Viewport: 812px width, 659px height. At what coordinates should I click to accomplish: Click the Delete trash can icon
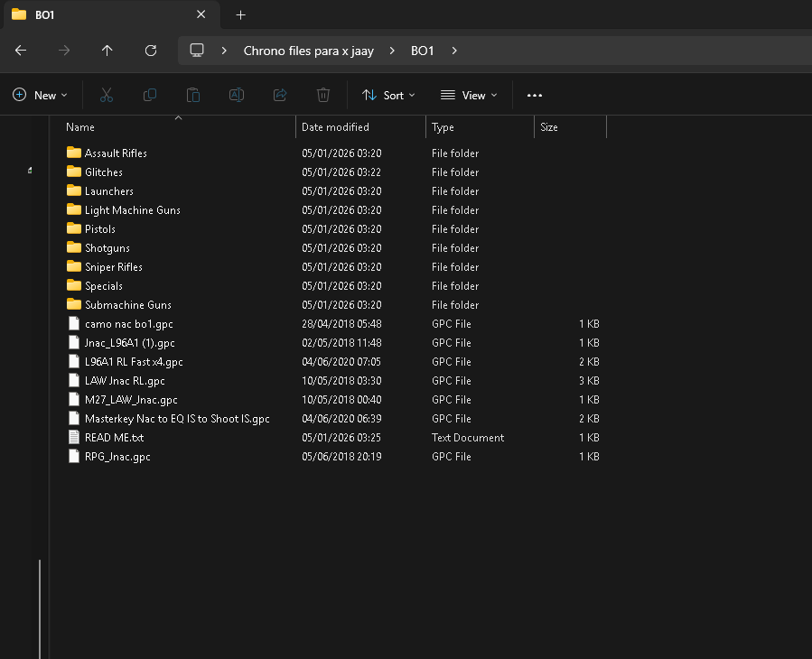[323, 95]
